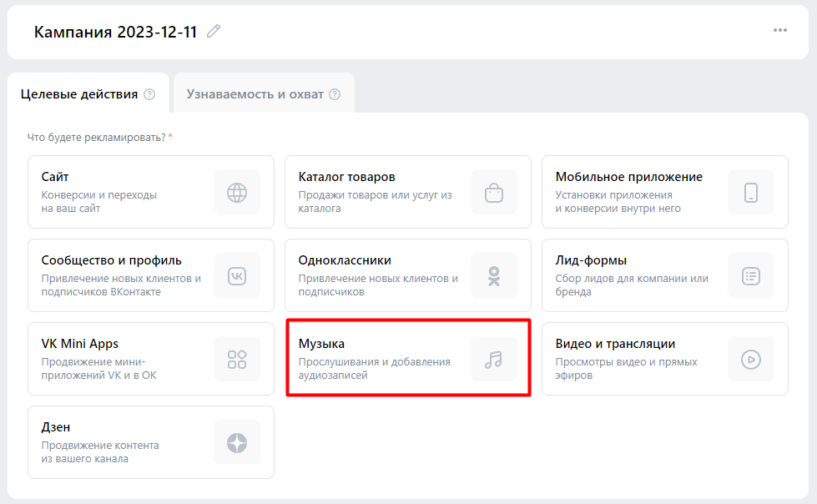817x504 pixels.
Task: Switch to Узнаваемость и охват tab
Action: click(x=255, y=94)
